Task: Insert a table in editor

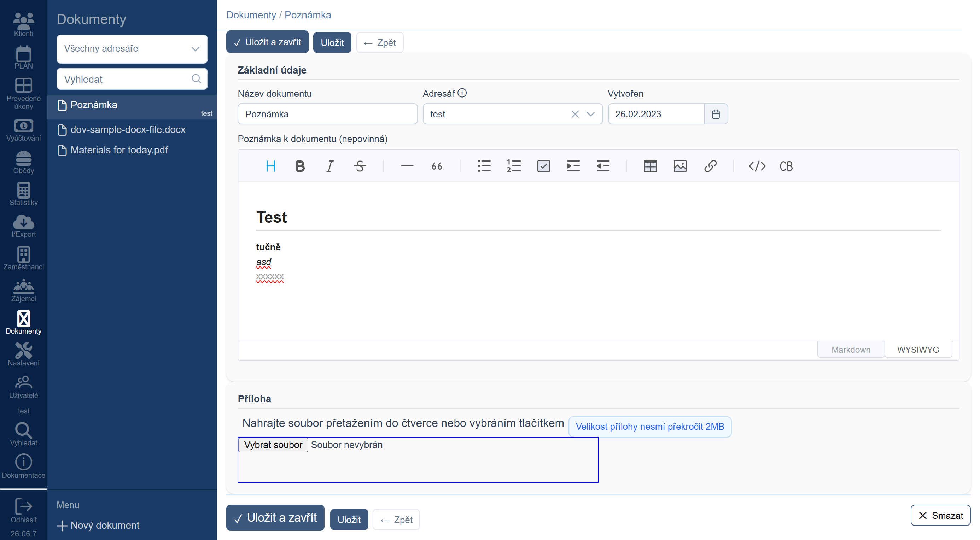Action: (x=651, y=166)
